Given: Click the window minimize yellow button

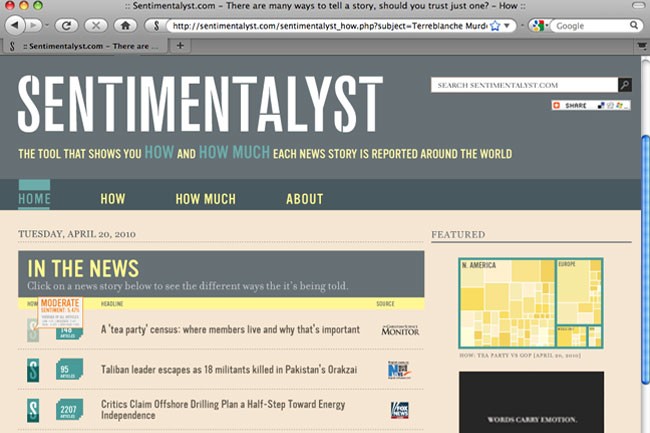Looking at the screenshot, I should click(24, 5).
